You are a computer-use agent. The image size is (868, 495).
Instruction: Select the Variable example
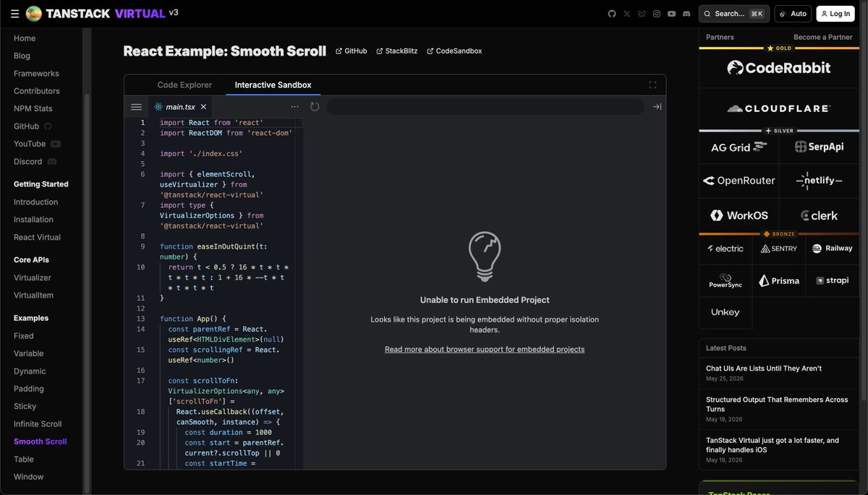(x=29, y=353)
